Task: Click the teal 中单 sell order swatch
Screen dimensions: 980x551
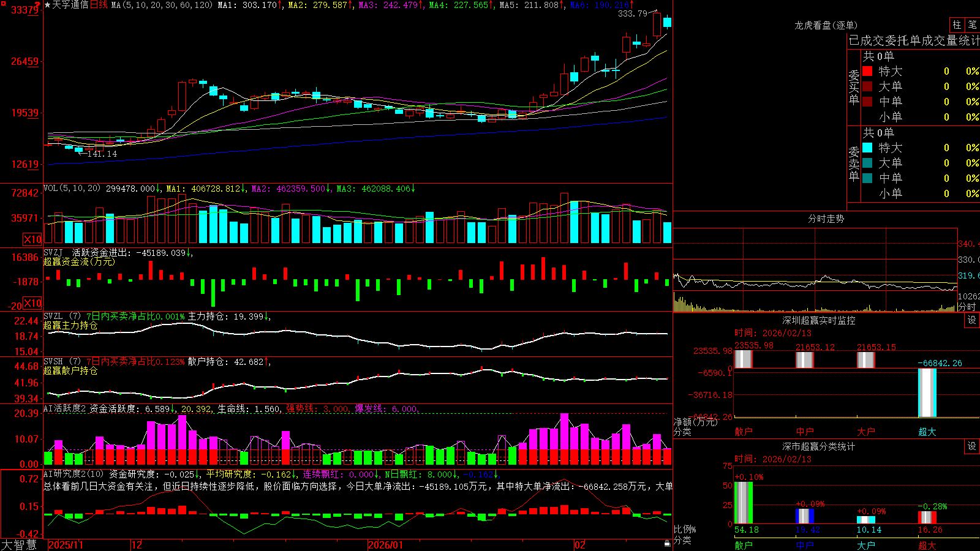Action: pyautogui.click(x=867, y=178)
